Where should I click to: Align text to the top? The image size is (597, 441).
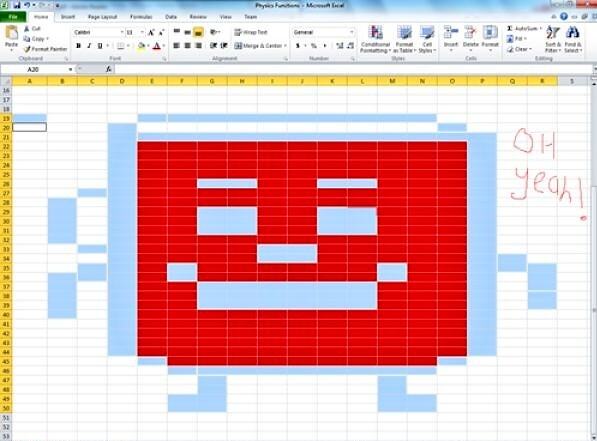coord(177,32)
